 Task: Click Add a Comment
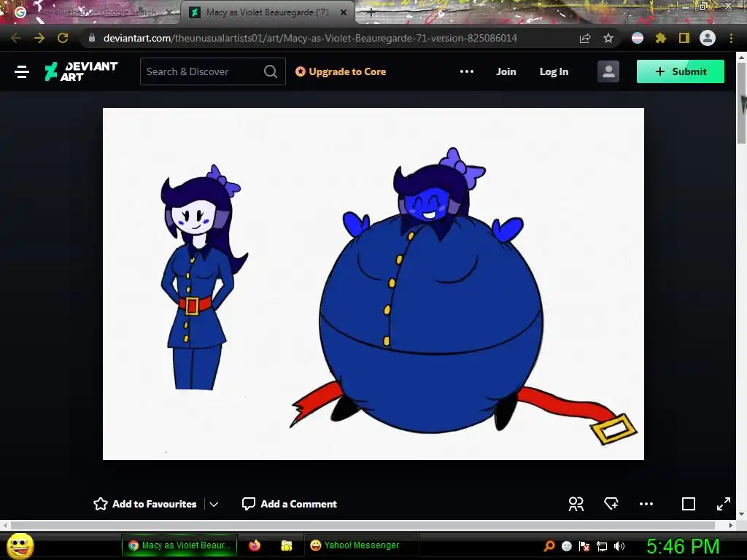coord(289,504)
